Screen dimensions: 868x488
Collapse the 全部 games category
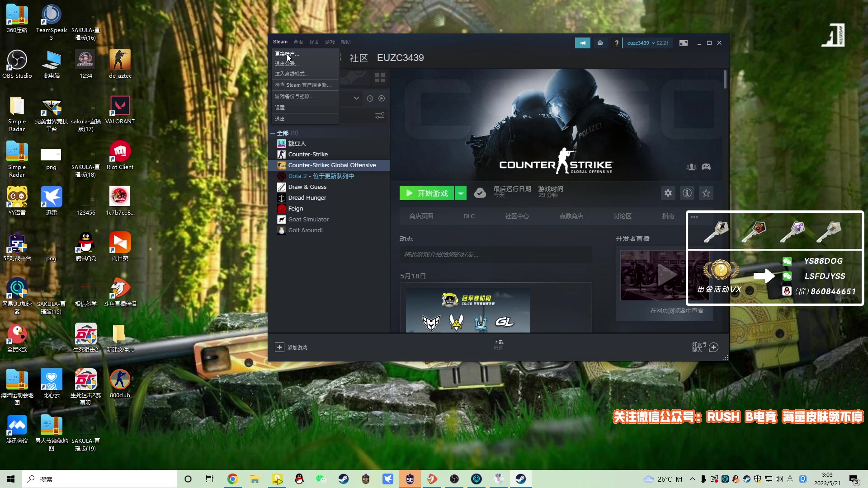[273, 133]
